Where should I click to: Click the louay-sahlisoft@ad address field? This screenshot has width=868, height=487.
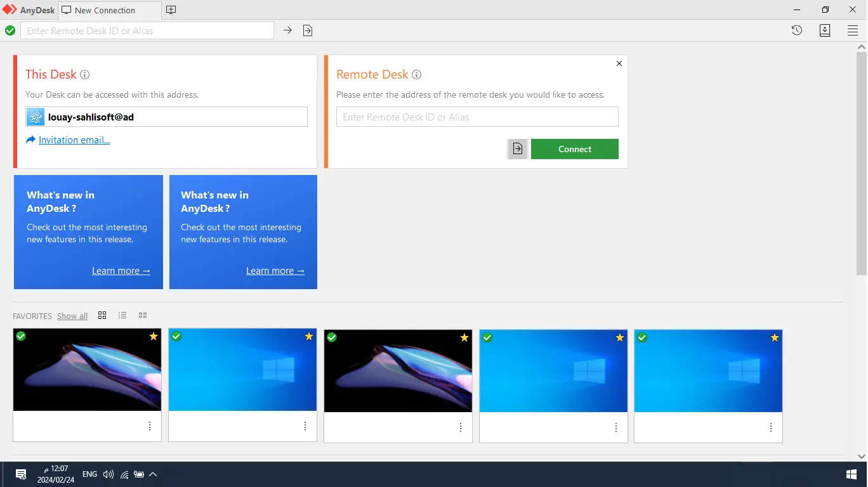click(167, 117)
